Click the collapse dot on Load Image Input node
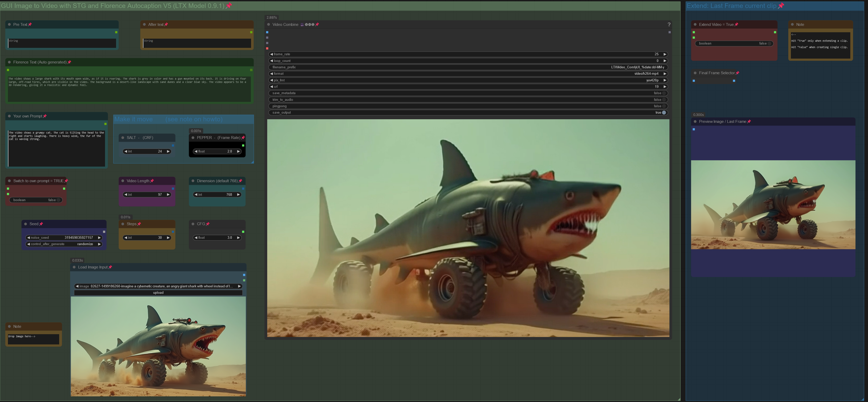868x402 pixels. pos(74,267)
